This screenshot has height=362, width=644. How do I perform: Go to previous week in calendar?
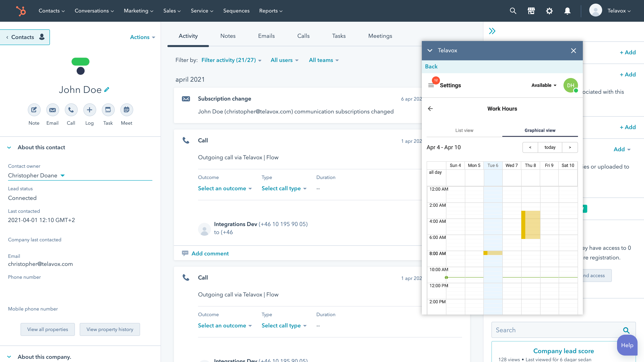[x=530, y=147]
